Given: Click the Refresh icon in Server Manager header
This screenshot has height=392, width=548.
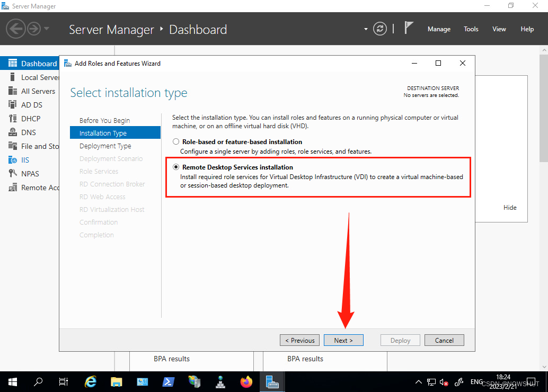Looking at the screenshot, I should [x=380, y=29].
